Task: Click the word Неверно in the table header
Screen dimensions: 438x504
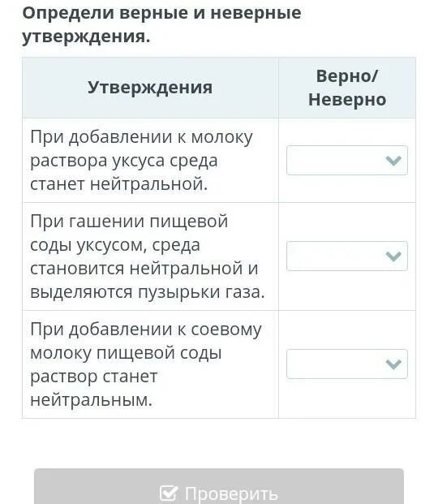Action: point(347,99)
